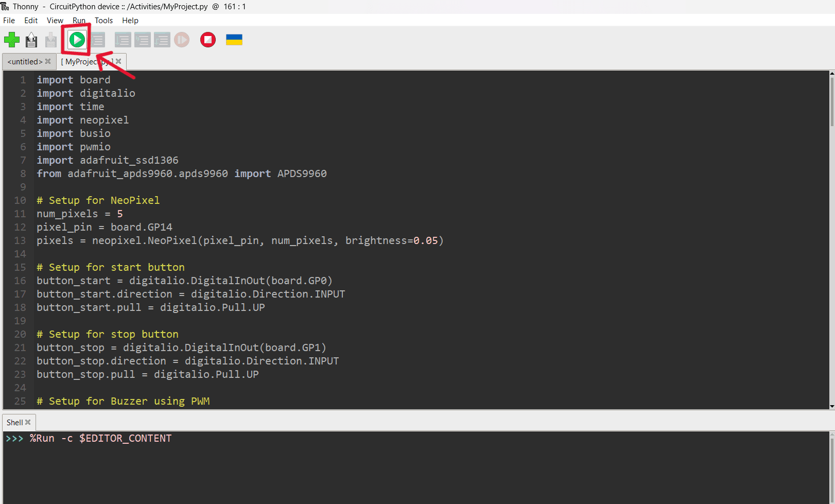Screen dimensions: 835x504
Task: Switch to the <untitled> editor tab
Action: tap(25, 62)
